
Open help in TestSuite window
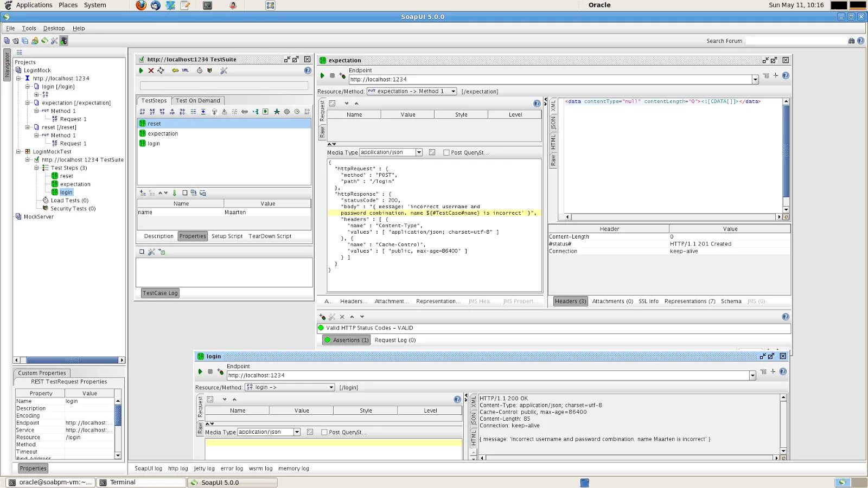pos(308,70)
